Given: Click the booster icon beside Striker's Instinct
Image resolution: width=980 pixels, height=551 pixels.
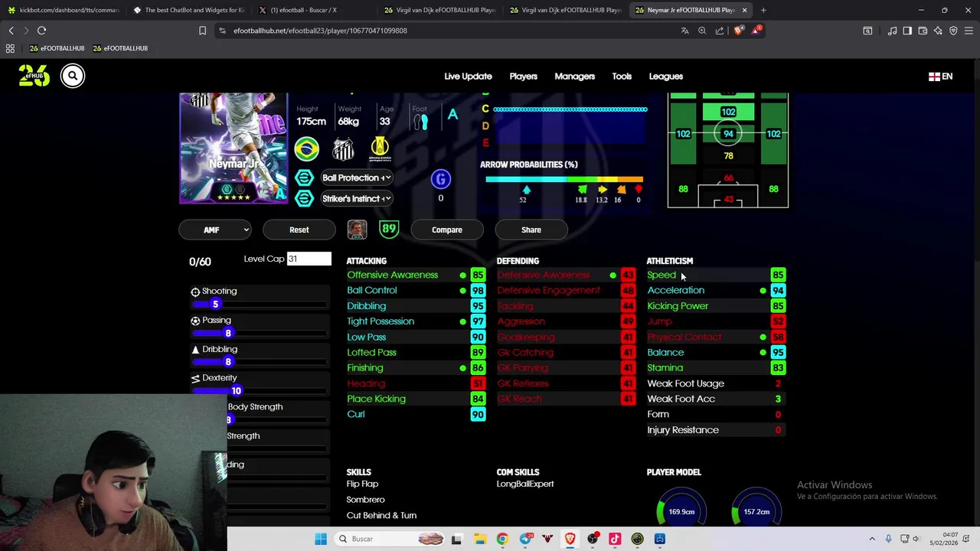Looking at the screenshot, I should 304,198.
